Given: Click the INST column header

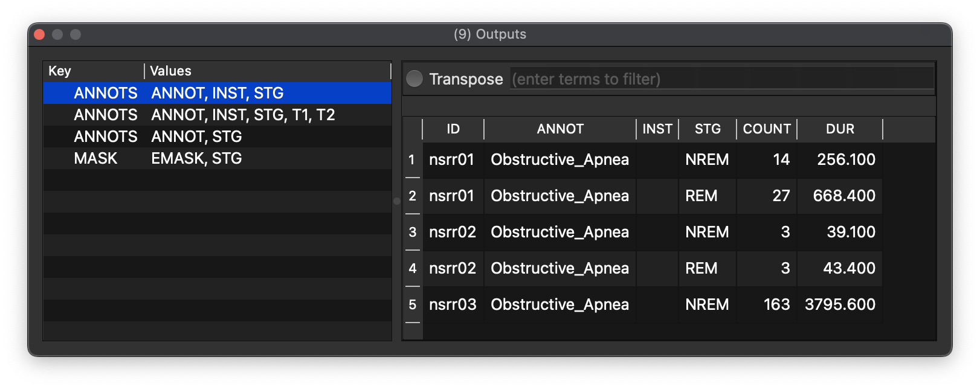Looking at the screenshot, I should 657,129.
